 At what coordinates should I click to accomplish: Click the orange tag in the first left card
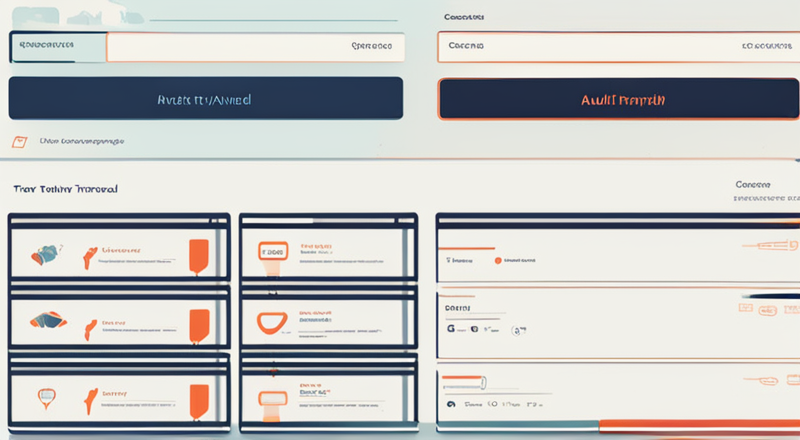198,257
